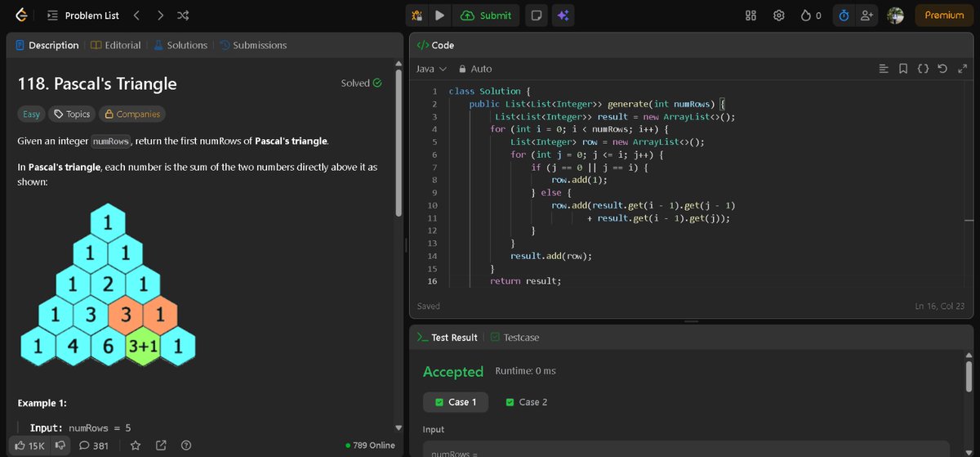The image size is (980, 457).
Task: Click the 'Example 1:' heading
Action: [42, 403]
